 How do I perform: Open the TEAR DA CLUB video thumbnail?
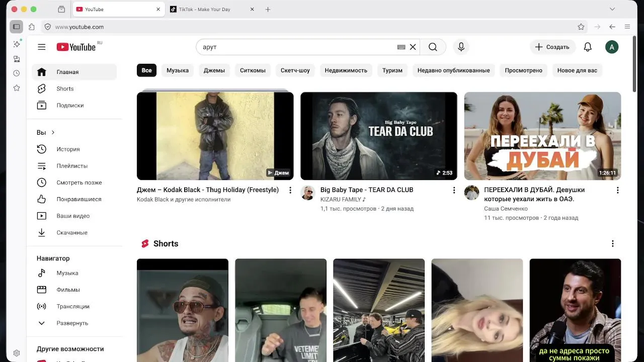click(379, 136)
